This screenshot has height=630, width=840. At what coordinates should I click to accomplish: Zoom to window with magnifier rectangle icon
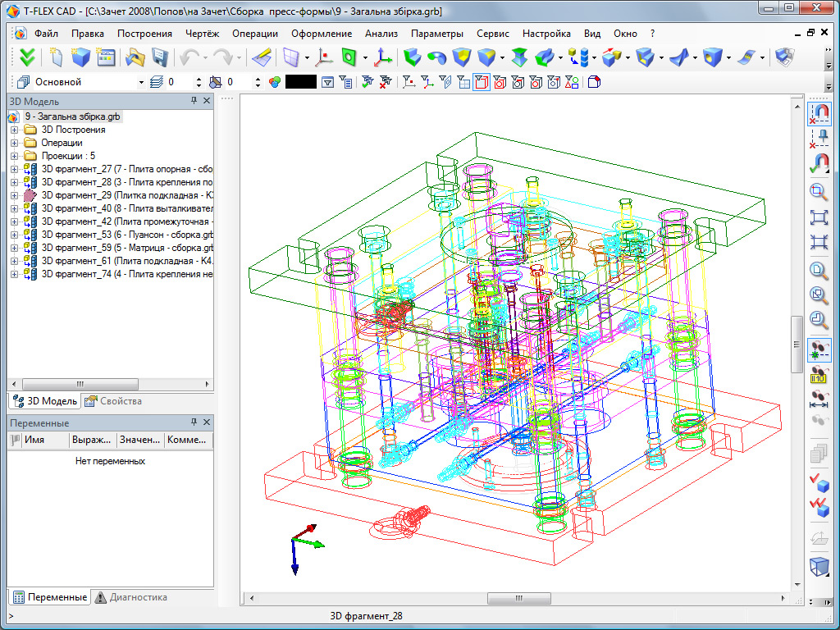click(x=819, y=192)
